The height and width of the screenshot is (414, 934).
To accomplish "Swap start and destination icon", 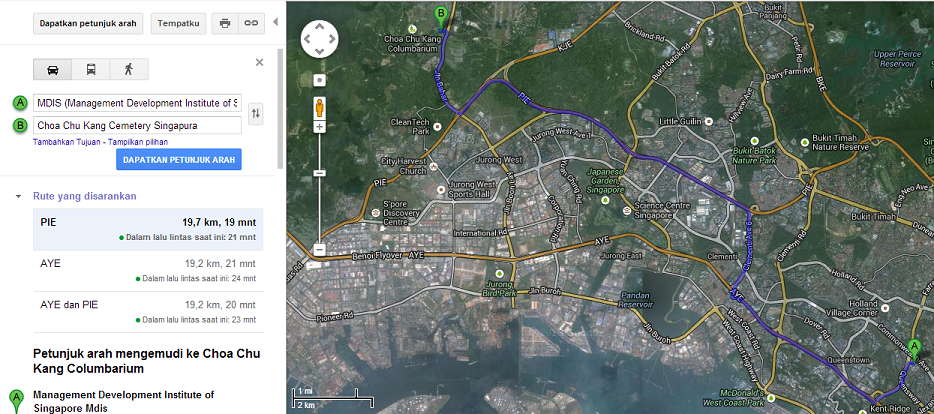I will 256,113.
